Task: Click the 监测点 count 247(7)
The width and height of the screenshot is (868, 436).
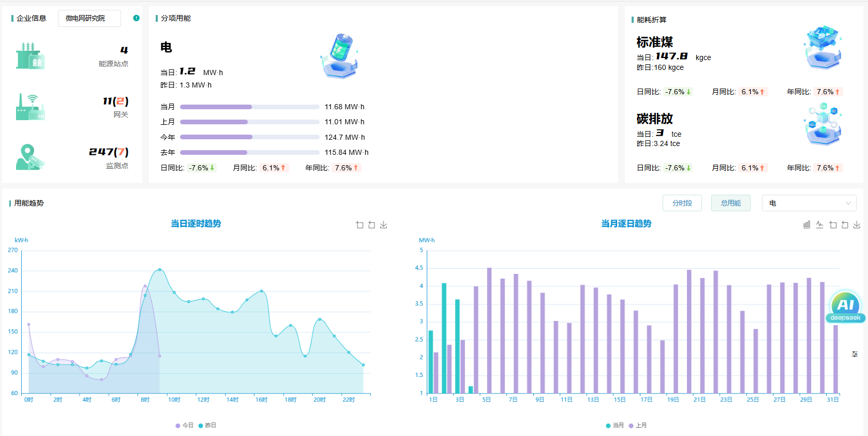Action: pos(109,152)
